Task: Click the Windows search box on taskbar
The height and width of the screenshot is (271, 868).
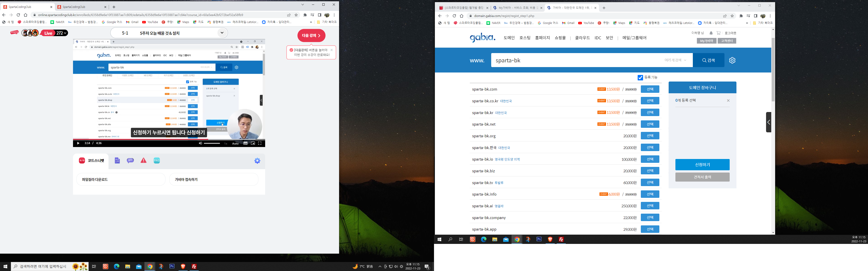Action: point(50,266)
